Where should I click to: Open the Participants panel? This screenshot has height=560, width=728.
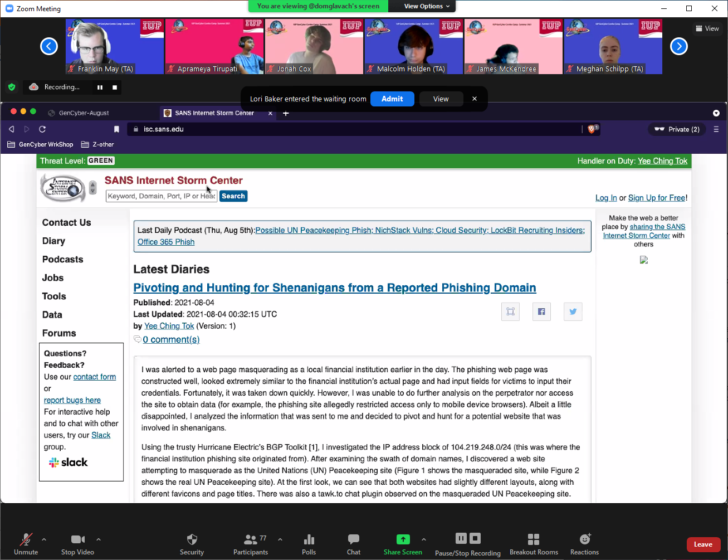251,544
